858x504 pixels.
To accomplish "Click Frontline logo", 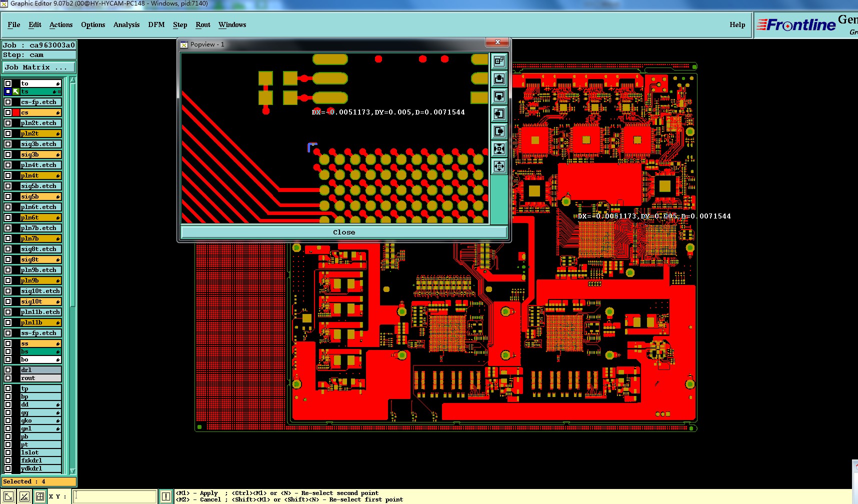I will [x=796, y=24].
